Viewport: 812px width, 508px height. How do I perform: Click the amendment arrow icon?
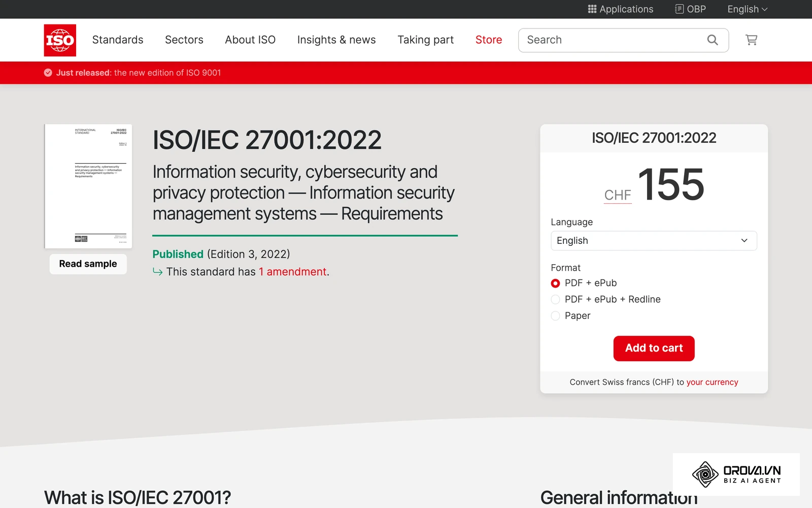[158, 272]
